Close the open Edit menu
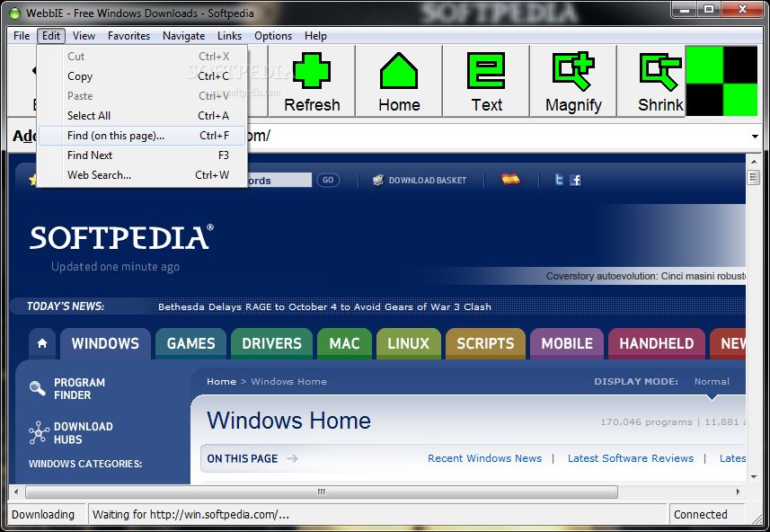 tap(51, 36)
